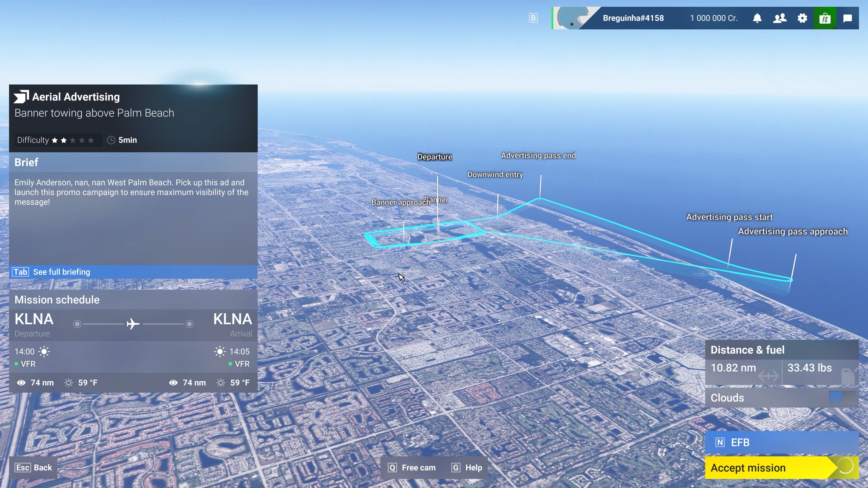868x488 pixels.
Task: Open the friends list icon
Action: click(x=780, y=18)
